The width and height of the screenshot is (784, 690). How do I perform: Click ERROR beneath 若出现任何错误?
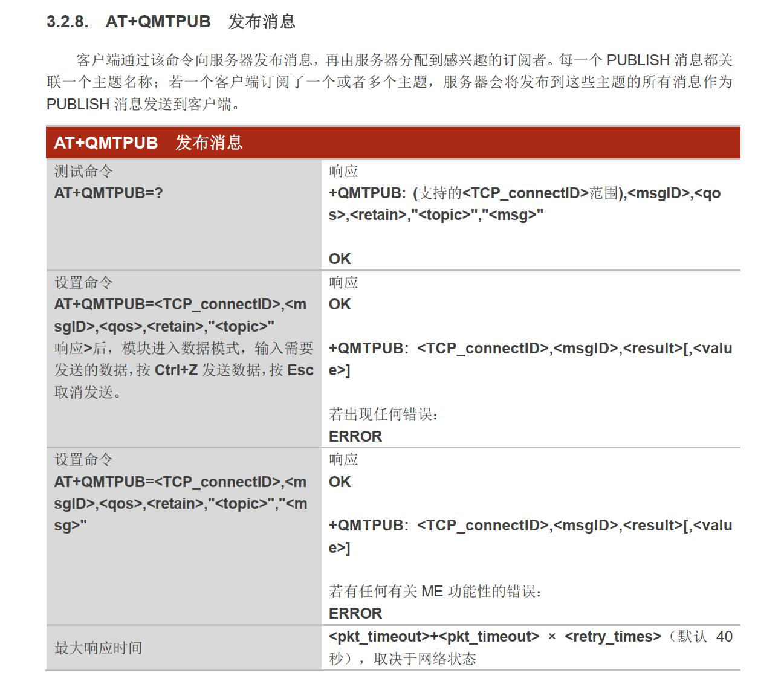pyautogui.click(x=355, y=437)
